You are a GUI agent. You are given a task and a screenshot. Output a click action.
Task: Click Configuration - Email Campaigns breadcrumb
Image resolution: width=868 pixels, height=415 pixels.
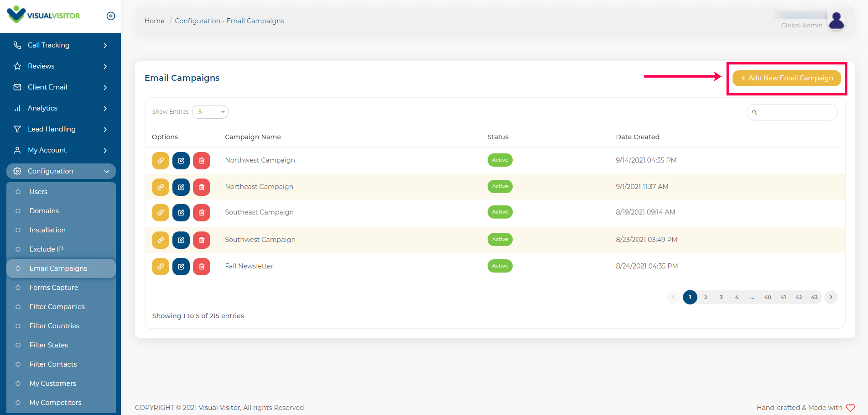(229, 21)
